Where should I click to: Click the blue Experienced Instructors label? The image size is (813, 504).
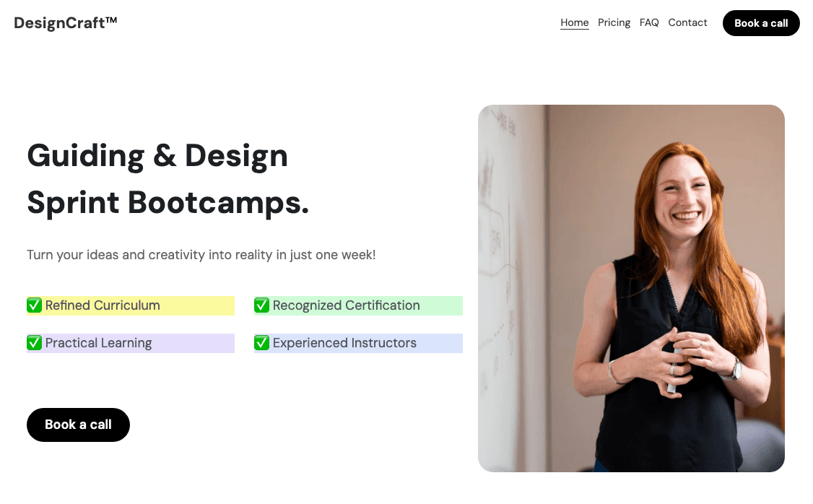(x=358, y=343)
